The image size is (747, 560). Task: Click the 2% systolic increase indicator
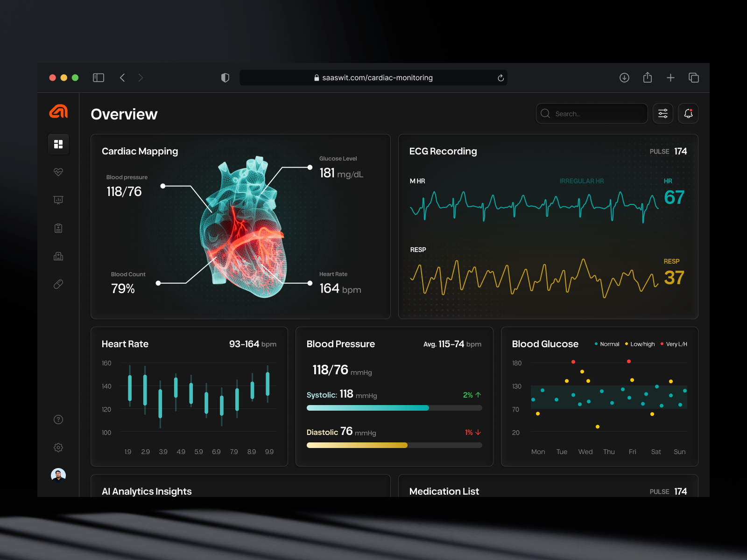tap(472, 395)
